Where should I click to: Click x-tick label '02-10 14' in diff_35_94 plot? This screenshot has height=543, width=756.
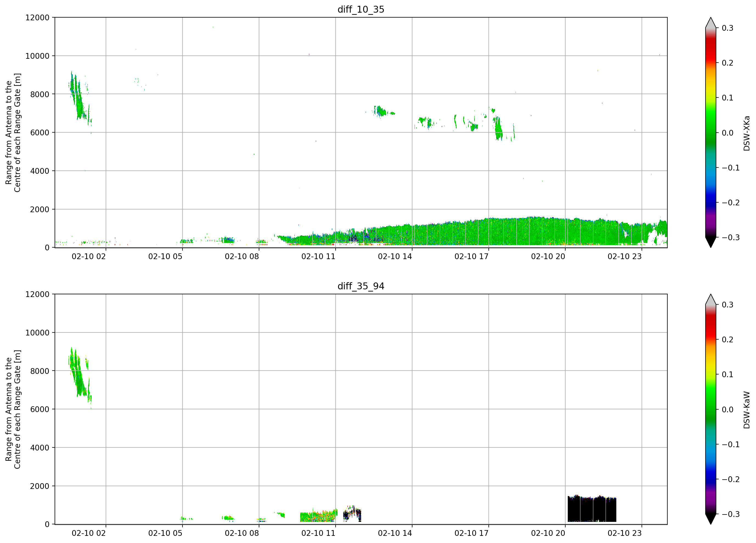(x=395, y=533)
